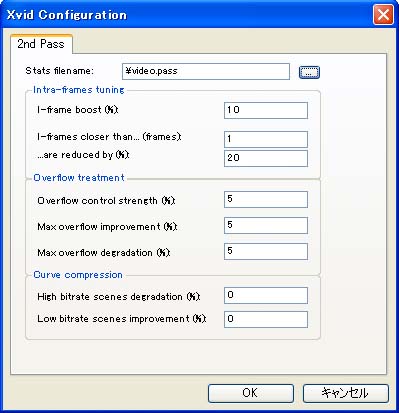The image size is (399, 413).
Task: Click the I-frame boost label
Action: point(78,110)
